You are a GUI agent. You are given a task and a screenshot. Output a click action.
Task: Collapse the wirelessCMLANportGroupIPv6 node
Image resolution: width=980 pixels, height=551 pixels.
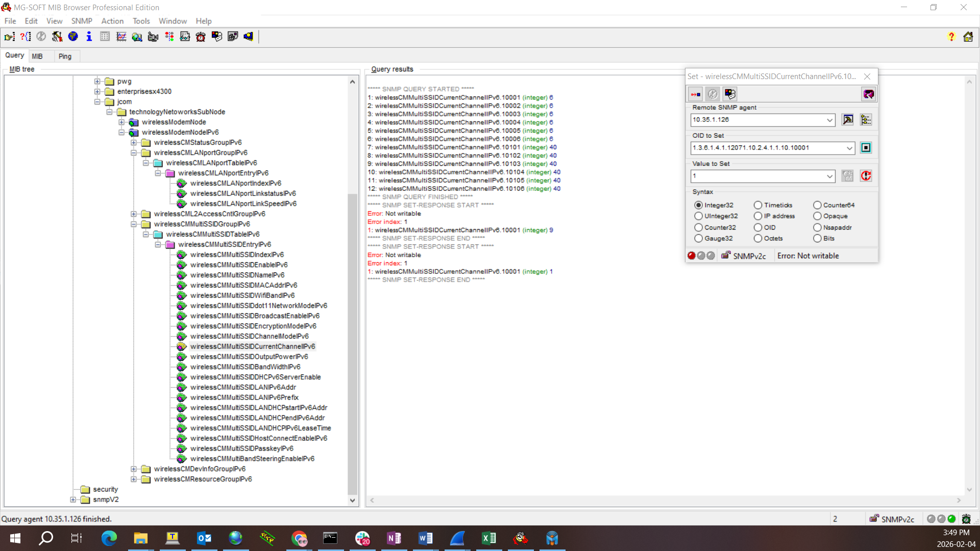134,153
